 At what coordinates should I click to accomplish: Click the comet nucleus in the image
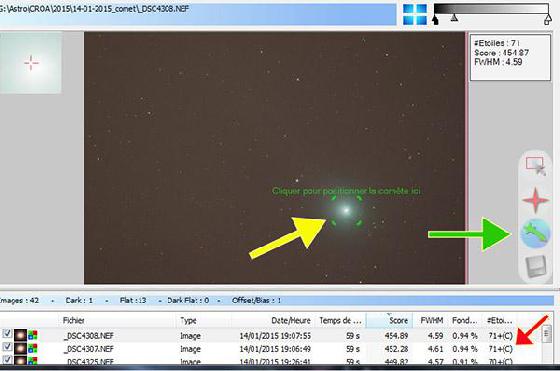point(346,210)
